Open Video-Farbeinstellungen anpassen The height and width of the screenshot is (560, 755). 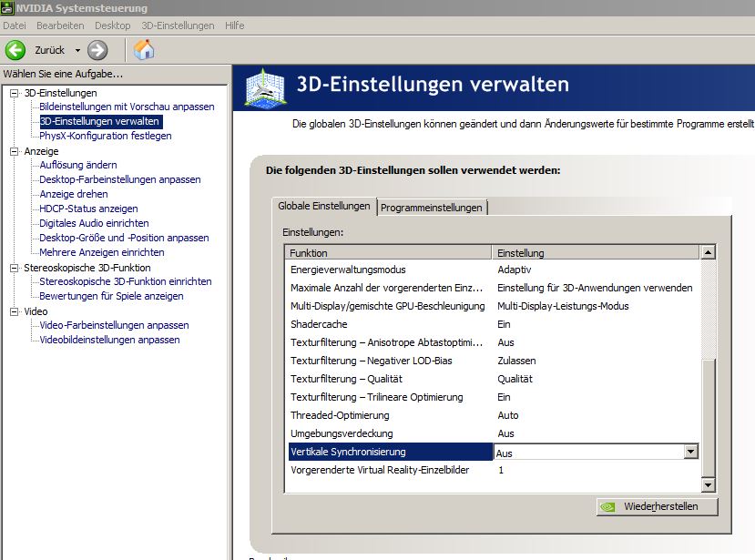tap(114, 325)
